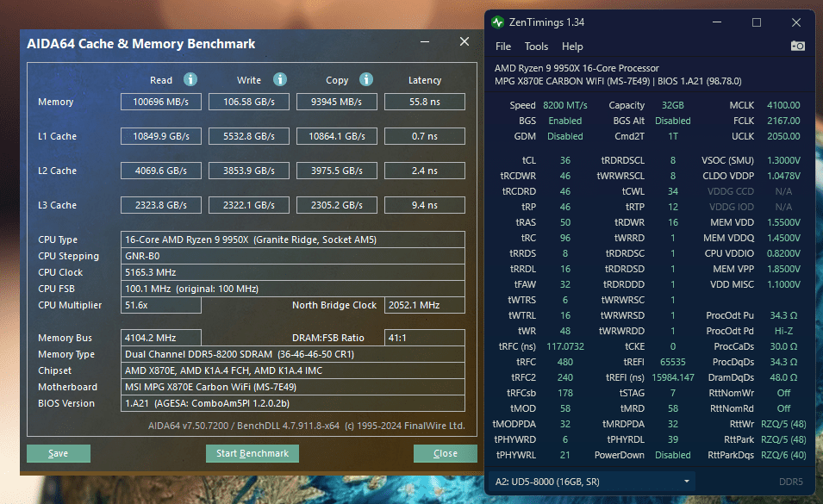Click the Start Benchmark button
This screenshot has height=504, width=823.
253,453
